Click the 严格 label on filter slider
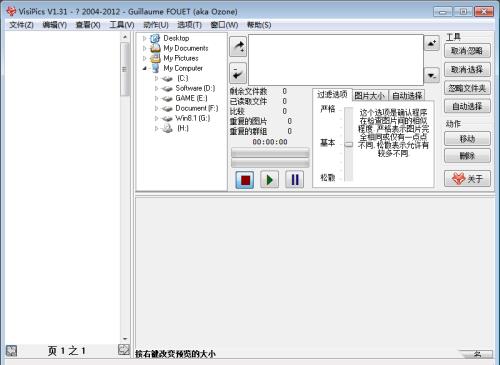Image resolution: width=500 pixels, height=365 pixels. pyautogui.click(x=327, y=109)
